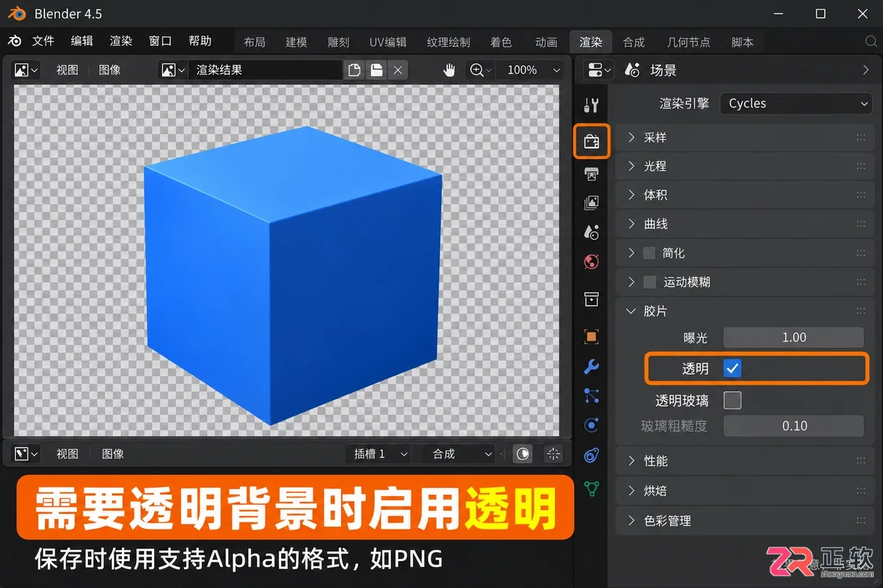Open the Object Data green mesh icon
This screenshot has height=588, width=883.
coord(591,488)
